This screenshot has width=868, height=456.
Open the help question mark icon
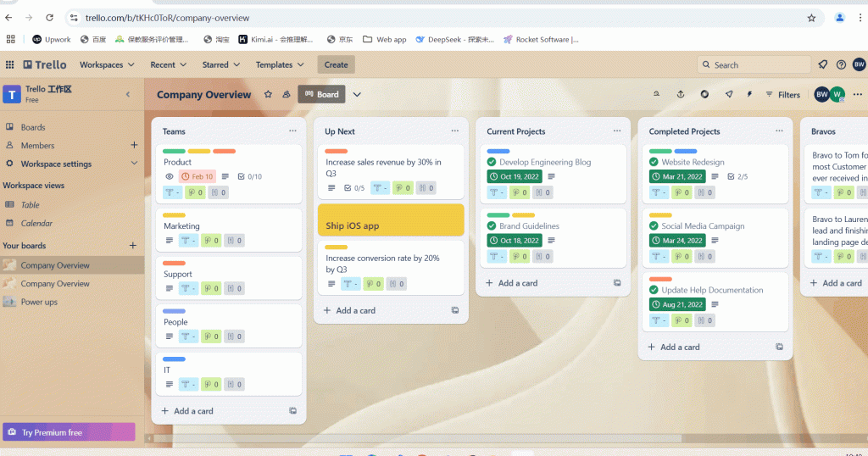[841, 64]
